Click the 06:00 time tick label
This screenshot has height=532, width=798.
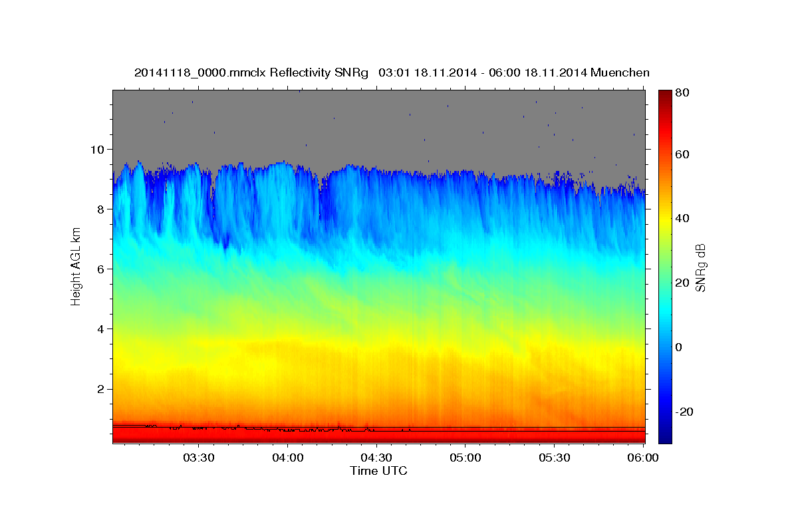click(x=643, y=458)
